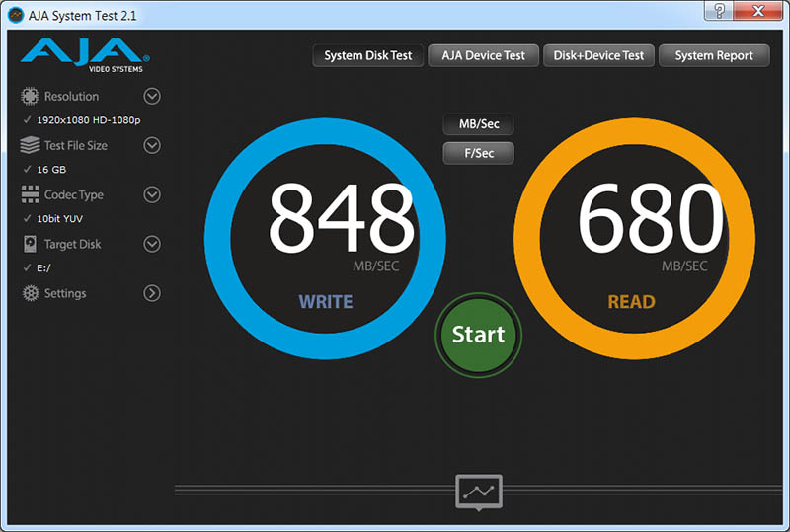
Task: Click the AJA app icon in title bar
Action: coord(16,15)
